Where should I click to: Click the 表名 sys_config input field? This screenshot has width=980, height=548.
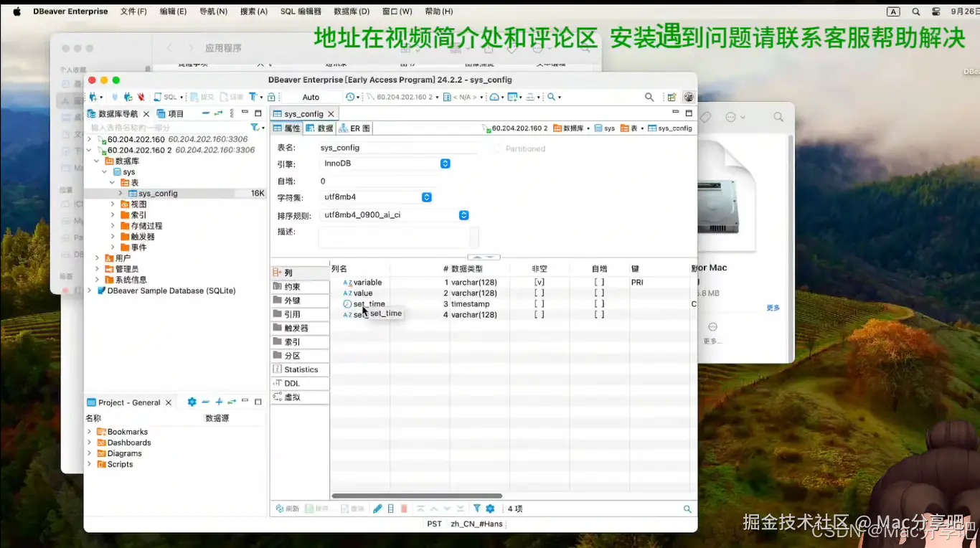point(399,148)
